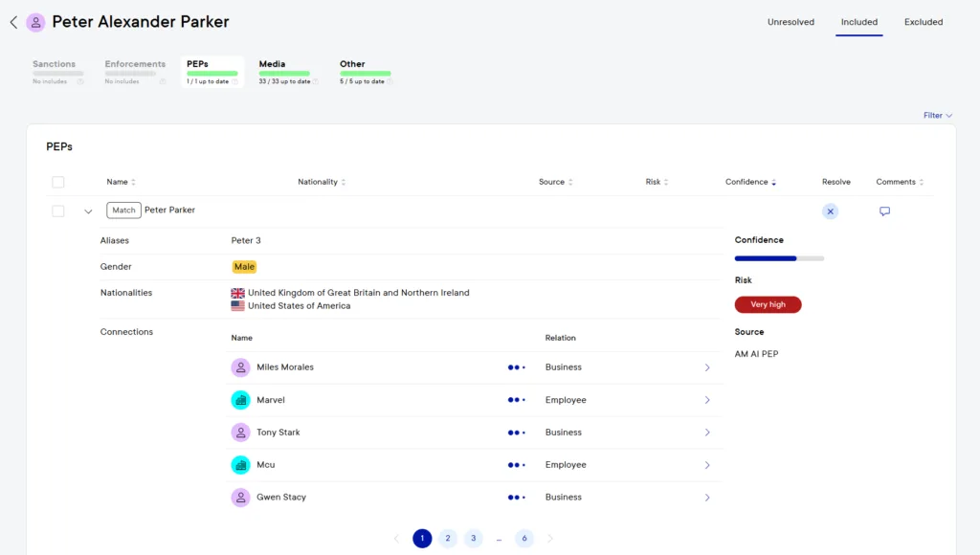Screen dimensions: 980x555
Task: Open comments icon for Peter Parker match
Action: pyautogui.click(x=884, y=211)
